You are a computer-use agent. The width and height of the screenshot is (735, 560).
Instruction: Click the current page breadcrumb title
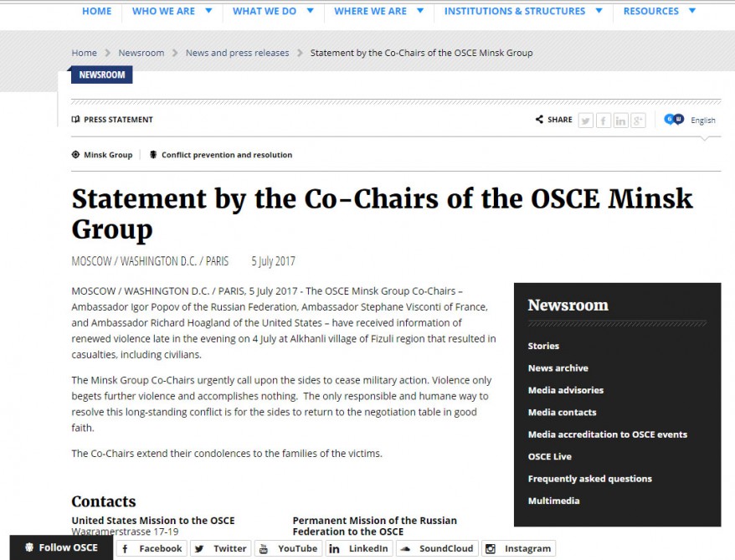(421, 53)
